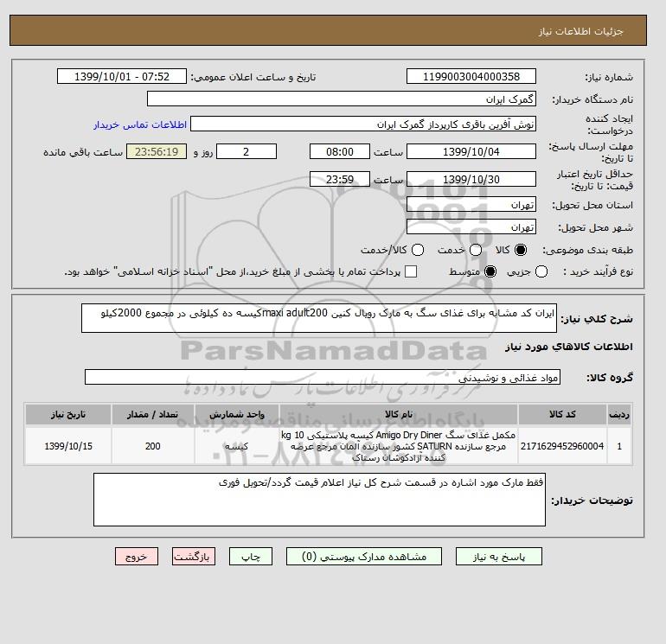Click the price validity date 1399/10/30
Screen dimensions: 666x644
(x=471, y=179)
